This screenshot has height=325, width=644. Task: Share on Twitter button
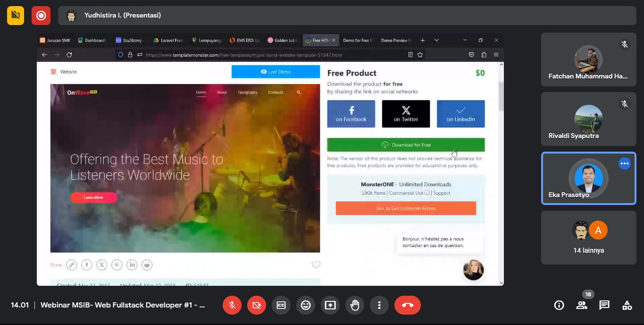coord(406,114)
